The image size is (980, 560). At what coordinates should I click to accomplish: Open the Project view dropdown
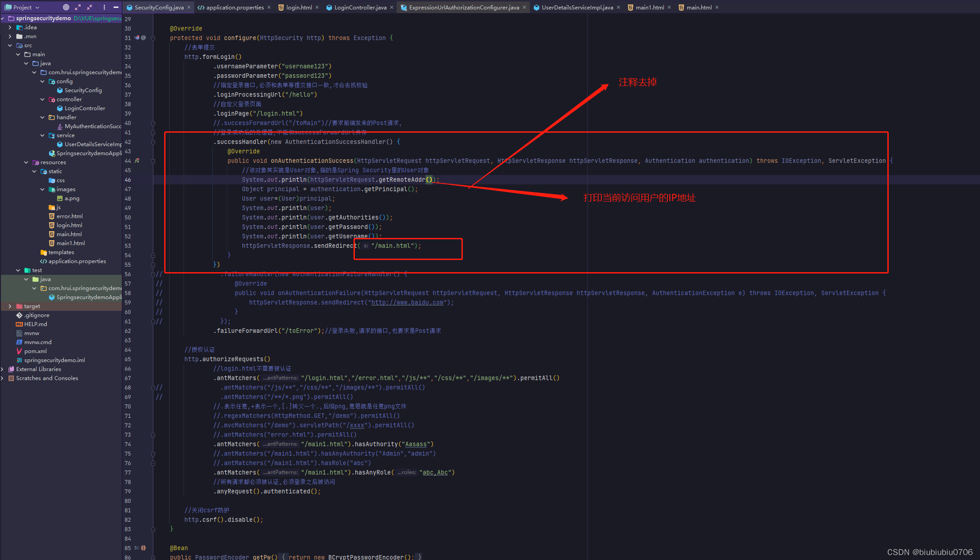37,7
